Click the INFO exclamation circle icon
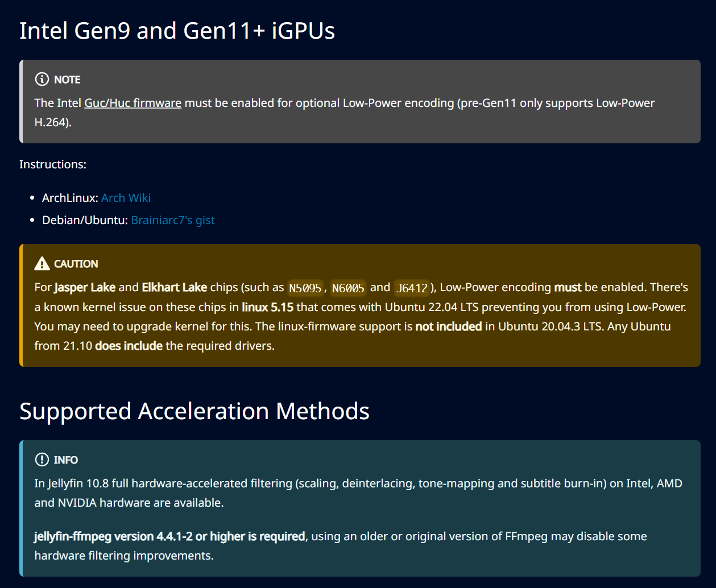 42,459
